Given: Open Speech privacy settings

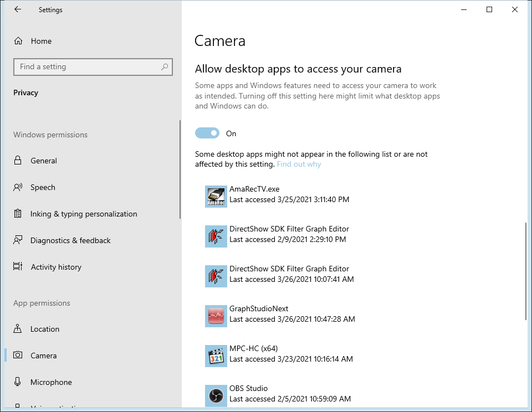Looking at the screenshot, I should click(43, 187).
